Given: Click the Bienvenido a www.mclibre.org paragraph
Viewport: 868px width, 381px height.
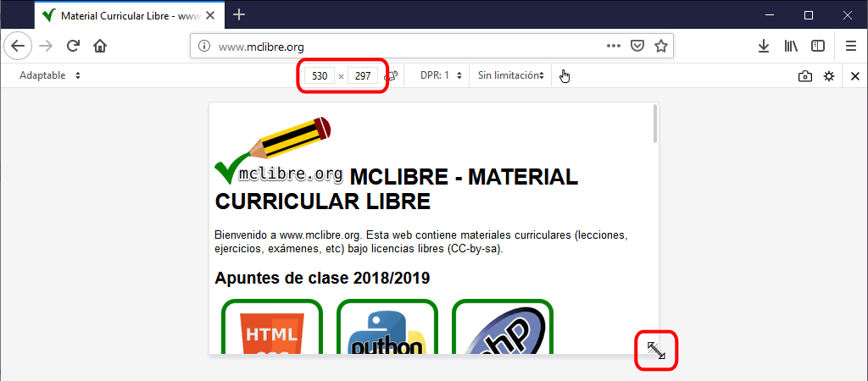Looking at the screenshot, I should (x=421, y=242).
